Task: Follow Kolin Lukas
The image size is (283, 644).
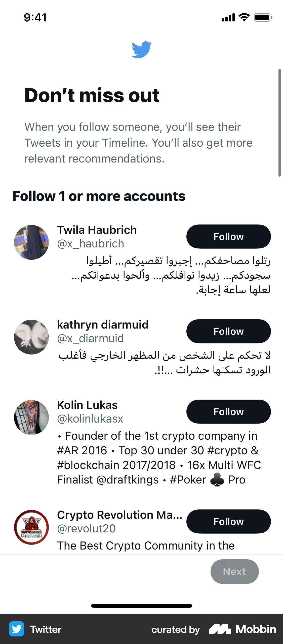Action: pyautogui.click(x=228, y=411)
